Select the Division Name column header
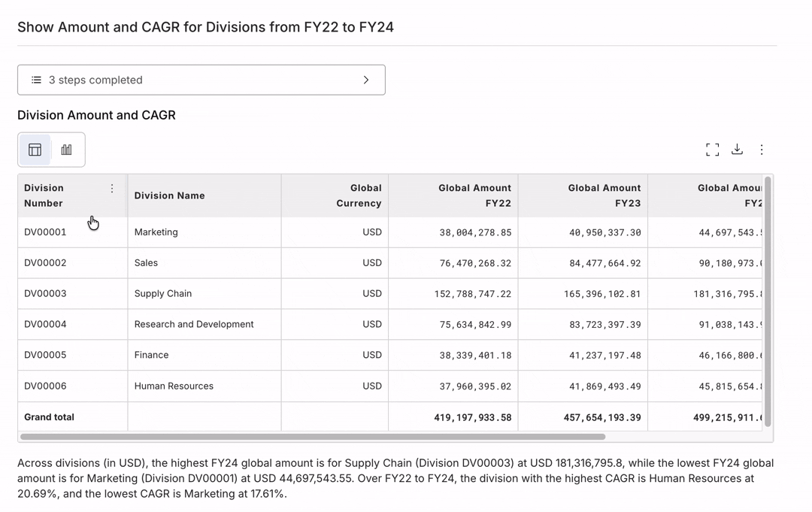Screen dimensions: 812x512 pos(170,195)
